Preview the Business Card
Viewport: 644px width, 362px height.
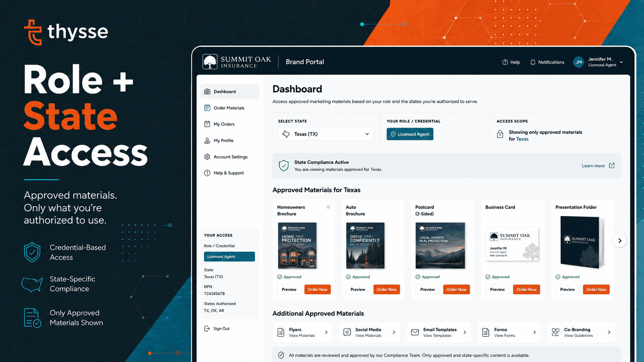click(x=497, y=289)
